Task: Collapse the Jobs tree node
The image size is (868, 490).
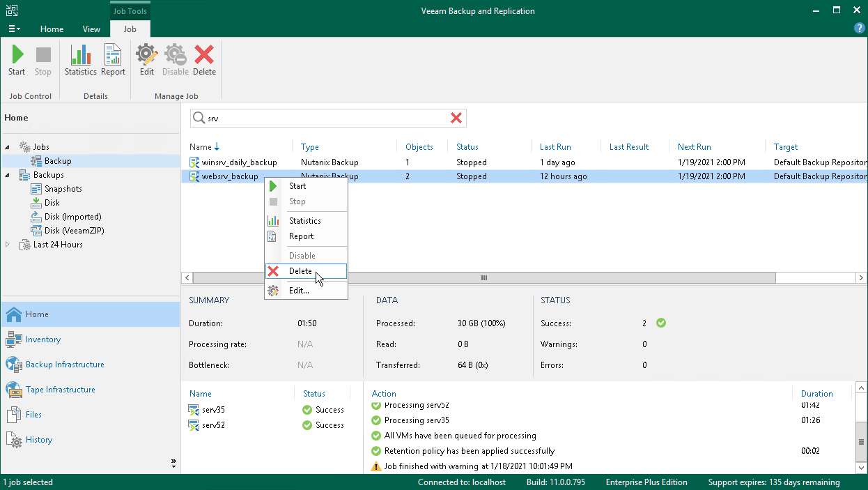Action: 8,147
